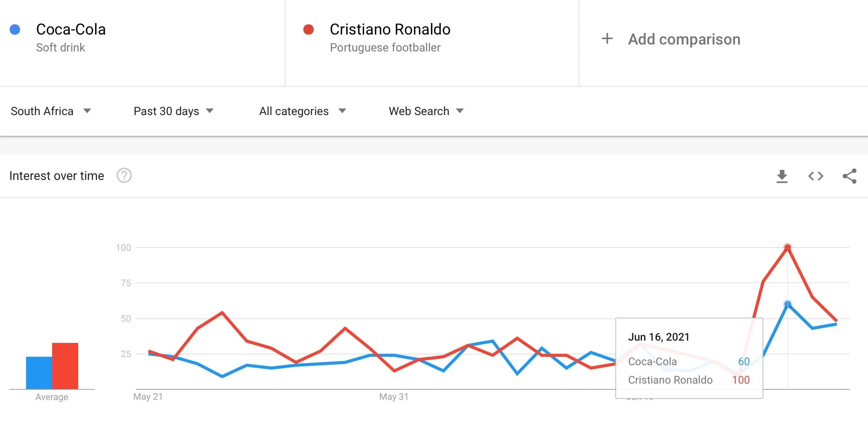Click the blue average bar
868x435 pixels.
click(39, 372)
